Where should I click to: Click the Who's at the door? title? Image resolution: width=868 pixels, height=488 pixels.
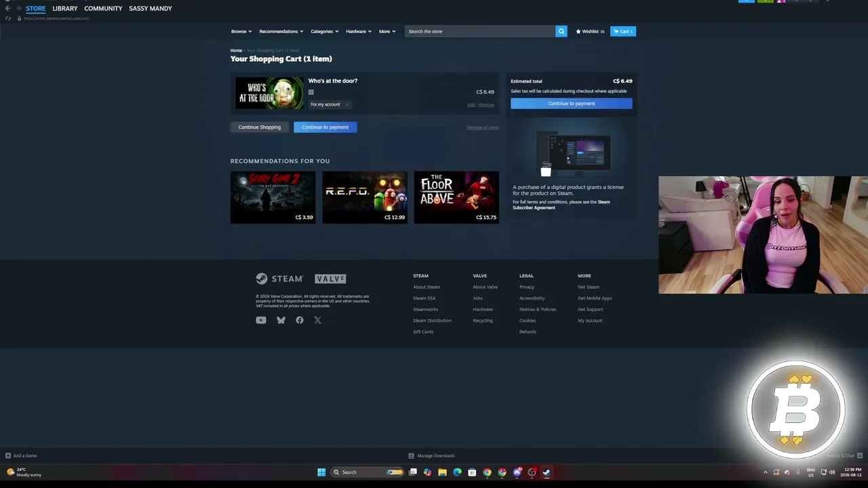(333, 81)
